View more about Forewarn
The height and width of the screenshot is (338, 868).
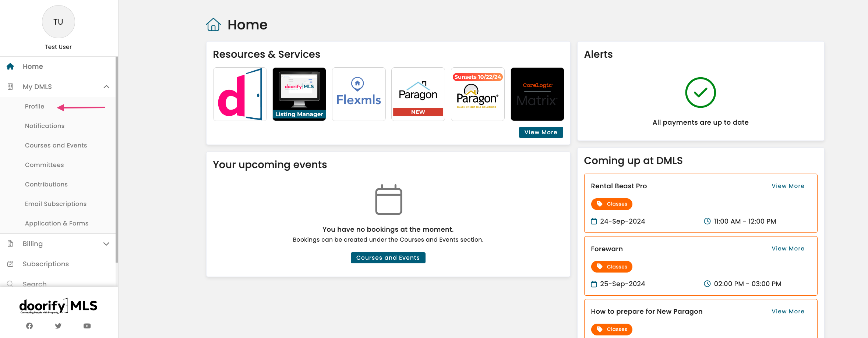[x=788, y=249]
